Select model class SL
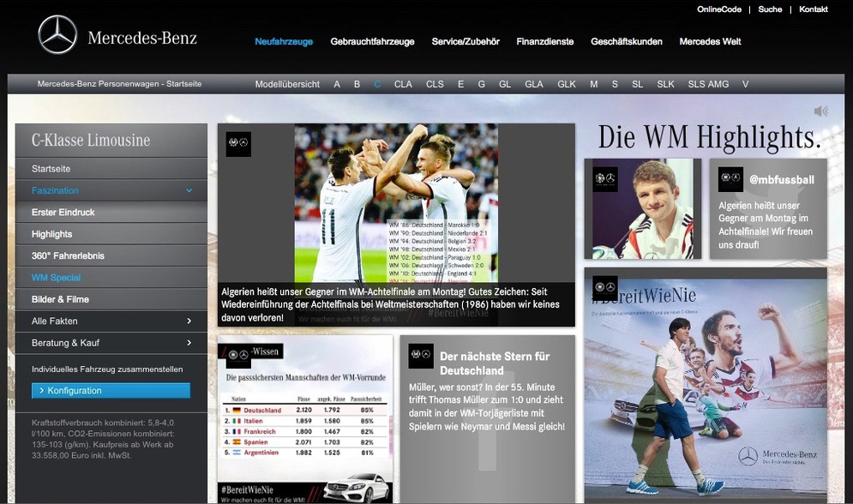 coord(638,84)
